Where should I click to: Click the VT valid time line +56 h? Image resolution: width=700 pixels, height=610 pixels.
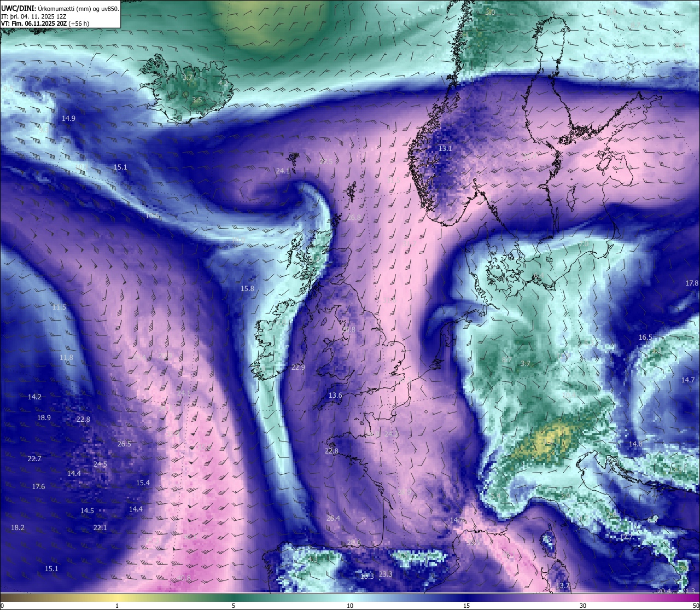click(45, 24)
